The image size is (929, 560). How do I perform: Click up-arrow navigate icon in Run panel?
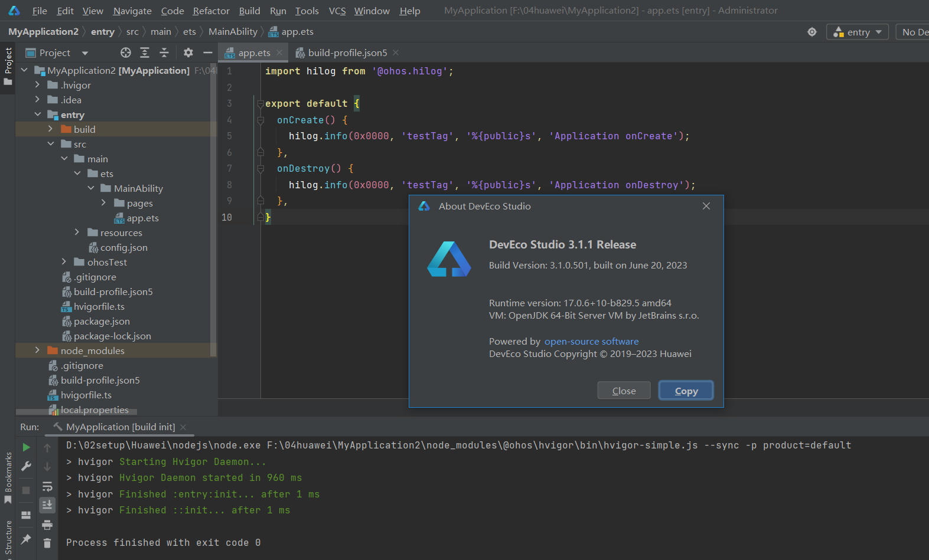tap(47, 448)
